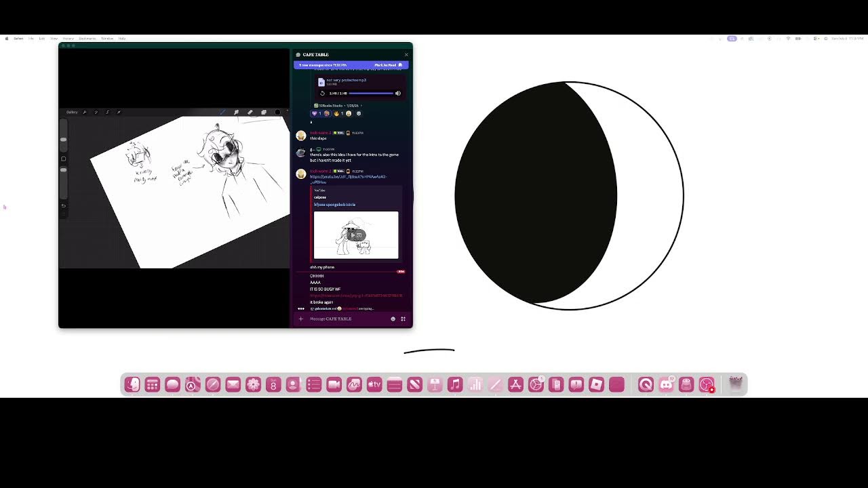
Task: Open Procreate Actions wrench icon
Action: 85,112
